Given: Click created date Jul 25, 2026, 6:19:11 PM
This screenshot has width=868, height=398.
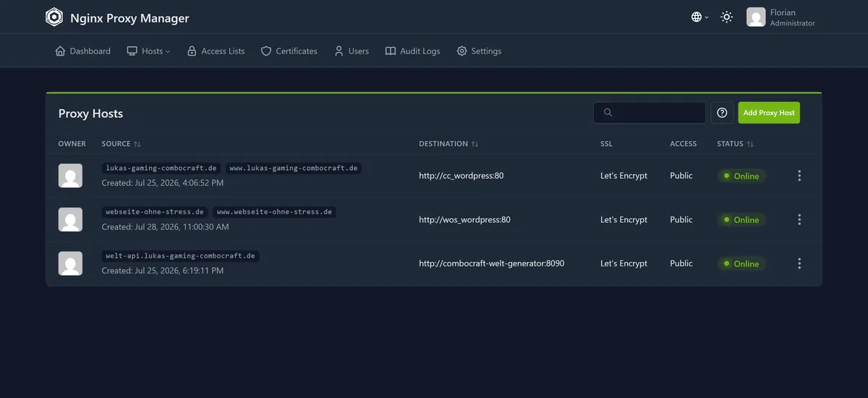Looking at the screenshot, I should click(163, 271).
